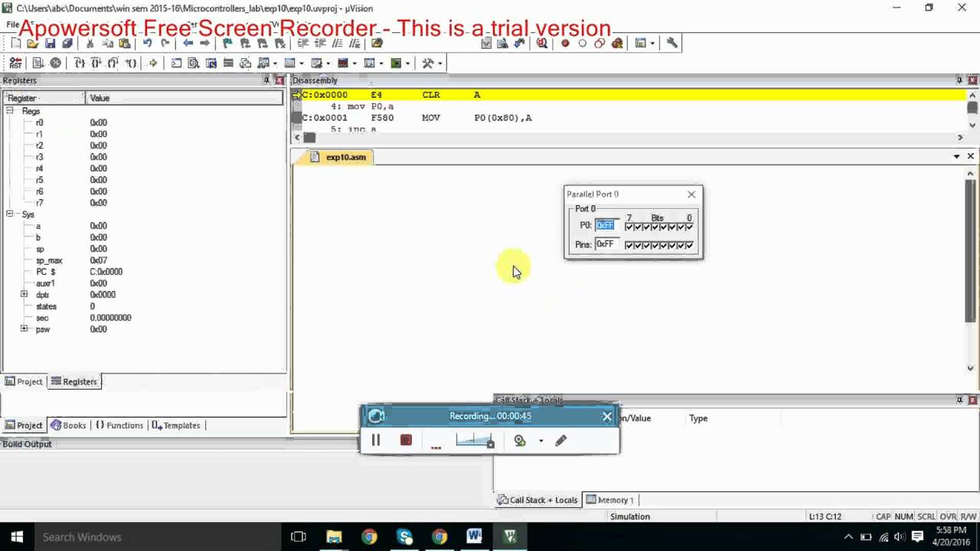The height and width of the screenshot is (551, 980).
Task: Open the Functions tab
Action: 119,425
